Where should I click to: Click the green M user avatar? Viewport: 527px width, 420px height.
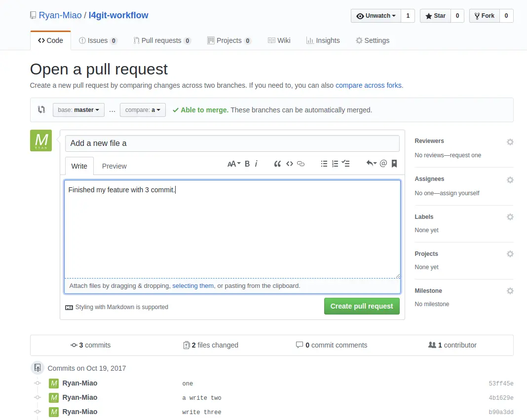(x=40, y=140)
